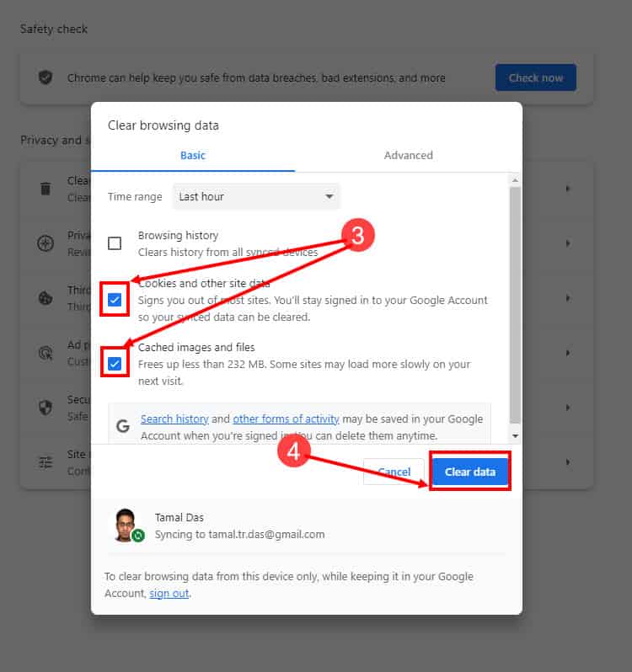Click the scrollbar up arrow in dialog

tap(516, 180)
